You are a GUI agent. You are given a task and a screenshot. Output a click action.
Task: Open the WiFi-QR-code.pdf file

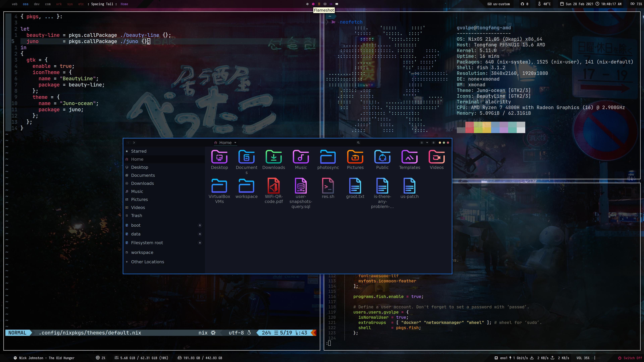[274, 186]
